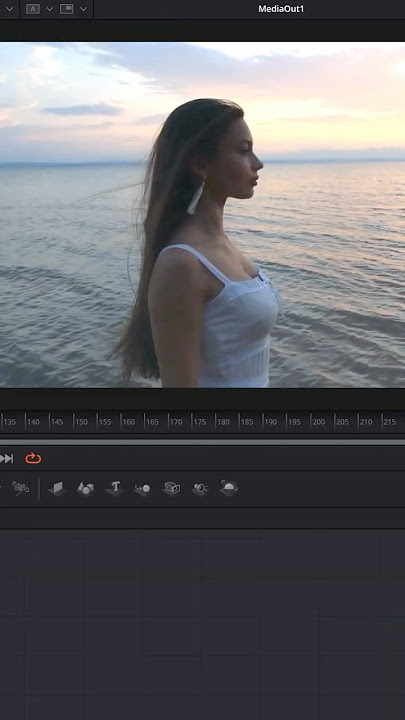Image resolution: width=405 pixels, height=720 pixels.
Task: Click frame 215 on time ruler
Action: tap(389, 422)
